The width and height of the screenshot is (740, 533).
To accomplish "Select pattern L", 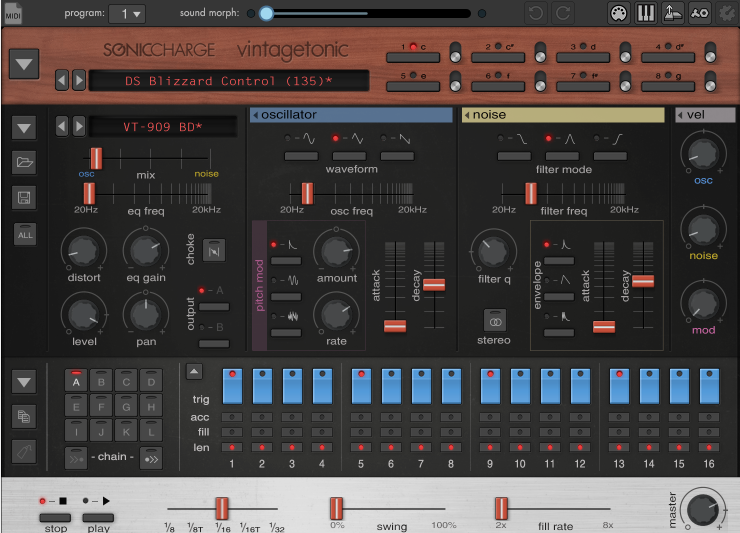I will coord(151,431).
